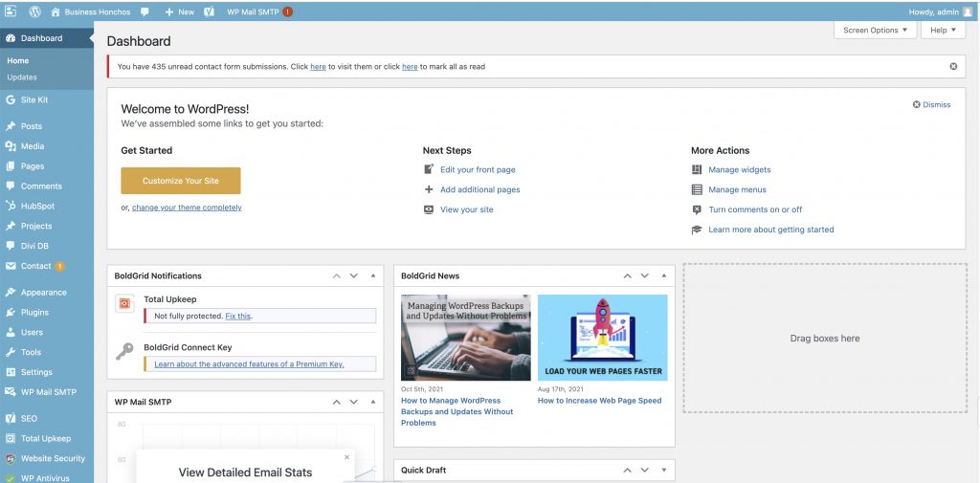Dismiss the Welcome to WordPress panel

(931, 105)
